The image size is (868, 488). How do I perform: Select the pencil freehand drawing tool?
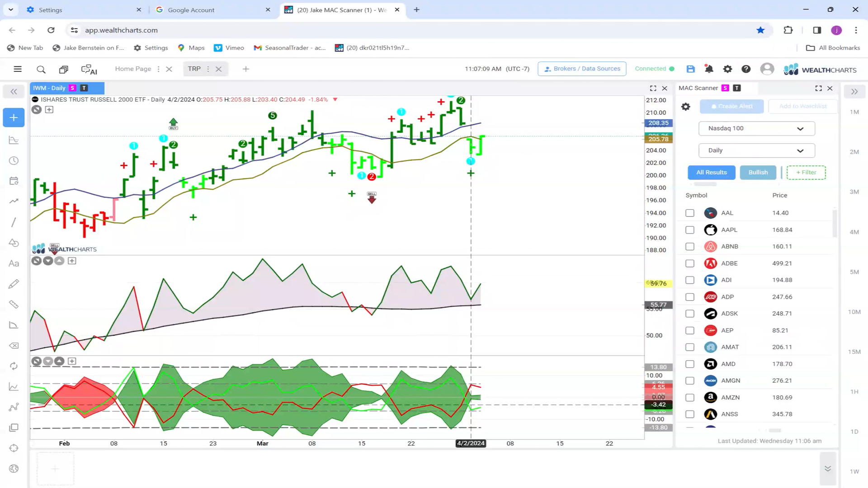(x=14, y=284)
